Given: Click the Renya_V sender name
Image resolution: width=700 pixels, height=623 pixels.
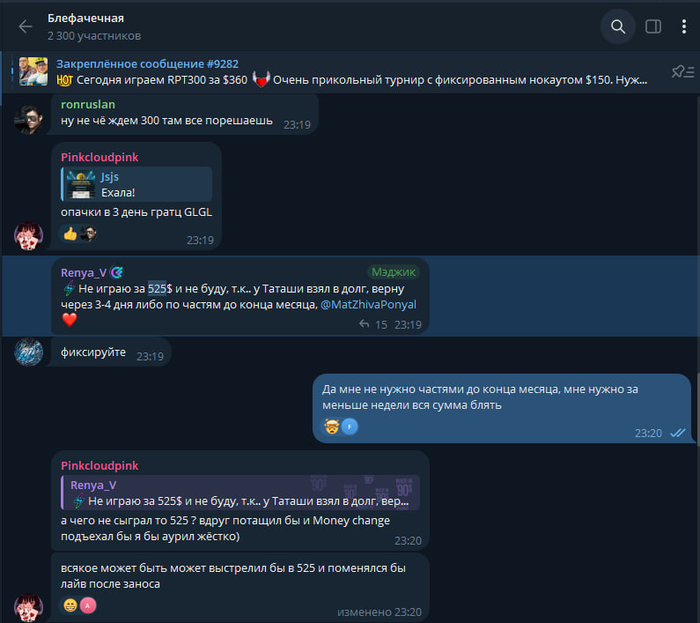Looking at the screenshot, I should point(83,273).
